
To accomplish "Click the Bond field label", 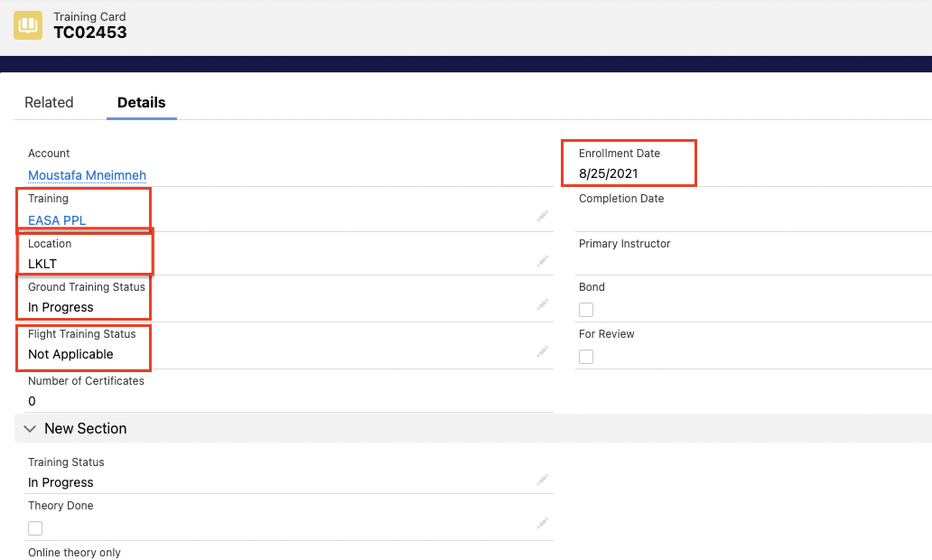I will (x=592, y=287).
